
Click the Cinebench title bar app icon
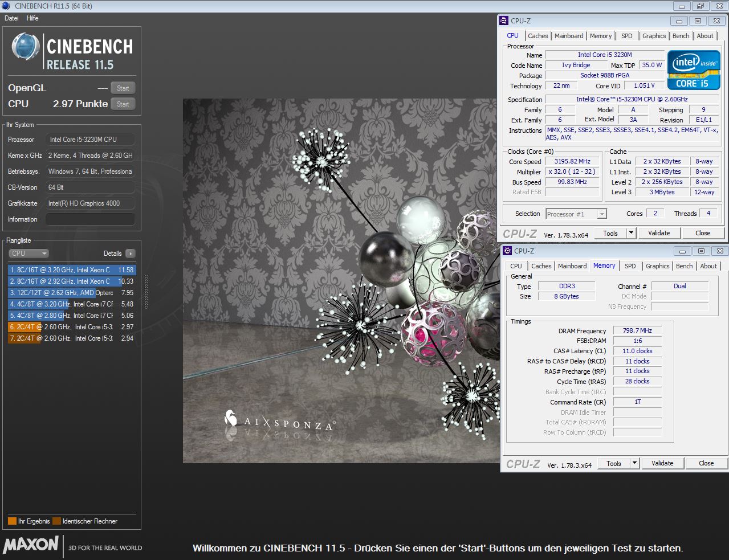[x=7, y=6]
